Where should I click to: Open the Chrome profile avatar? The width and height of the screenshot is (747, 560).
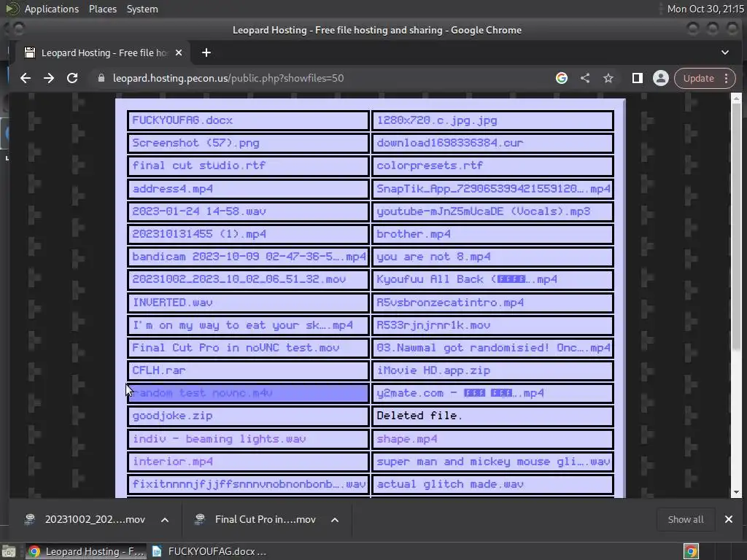(661, 78)
